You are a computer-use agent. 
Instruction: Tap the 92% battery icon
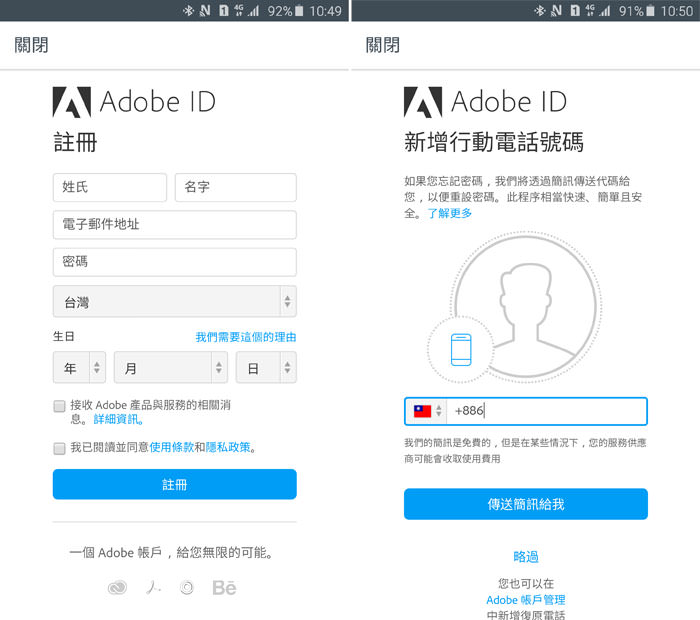[299, 11]
